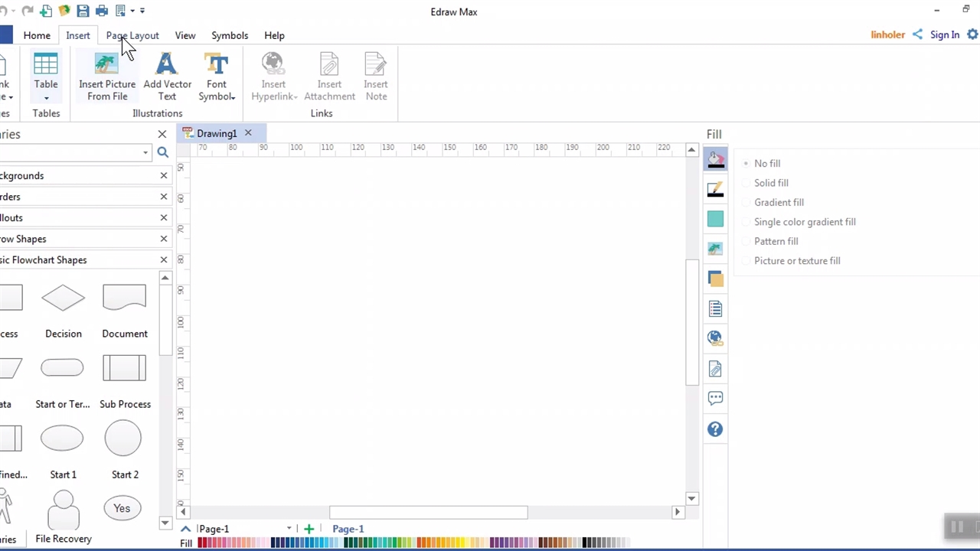Expand the Table dropdown

click(x=46, y=97)
